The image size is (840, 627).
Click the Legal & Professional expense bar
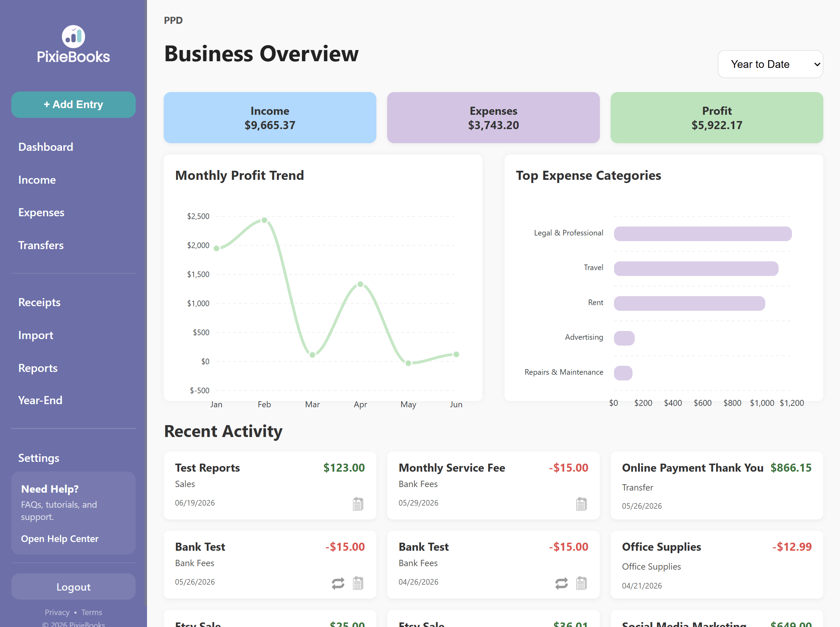tap(702, 234)
